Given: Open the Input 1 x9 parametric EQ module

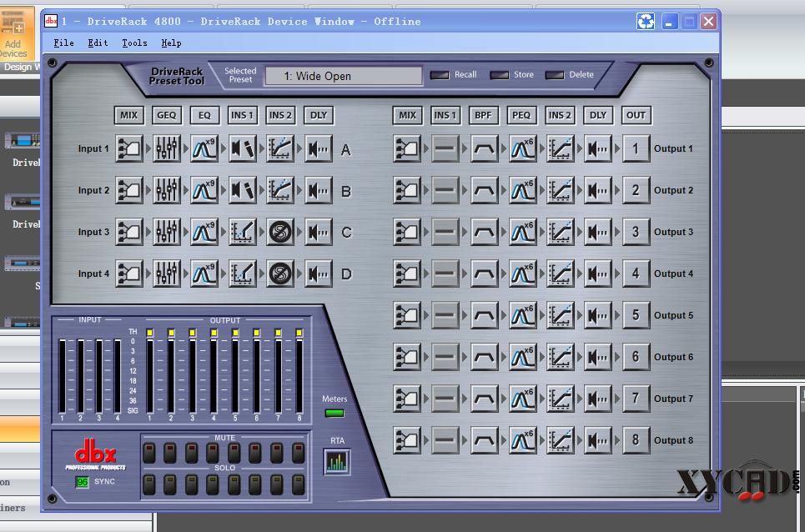Looking at the screenshot, I should [x=204, y=148].
